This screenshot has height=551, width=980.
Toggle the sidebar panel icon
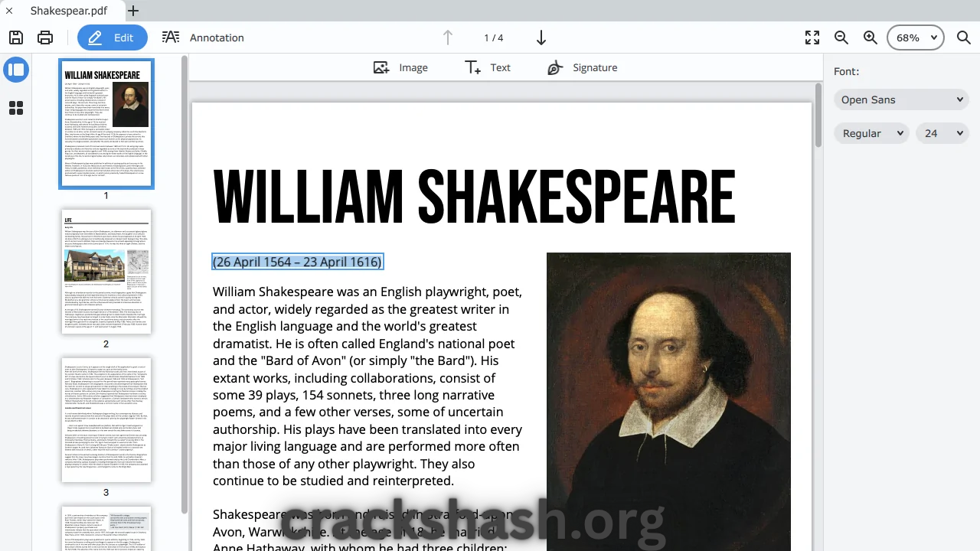(x=16, y=70)
